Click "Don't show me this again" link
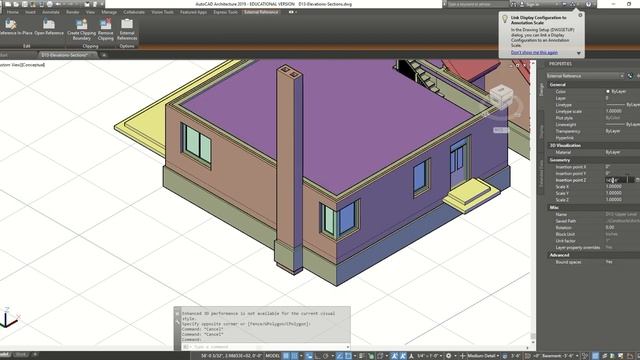Viewport: 640px width, 360px height. (x=534, y=53)
